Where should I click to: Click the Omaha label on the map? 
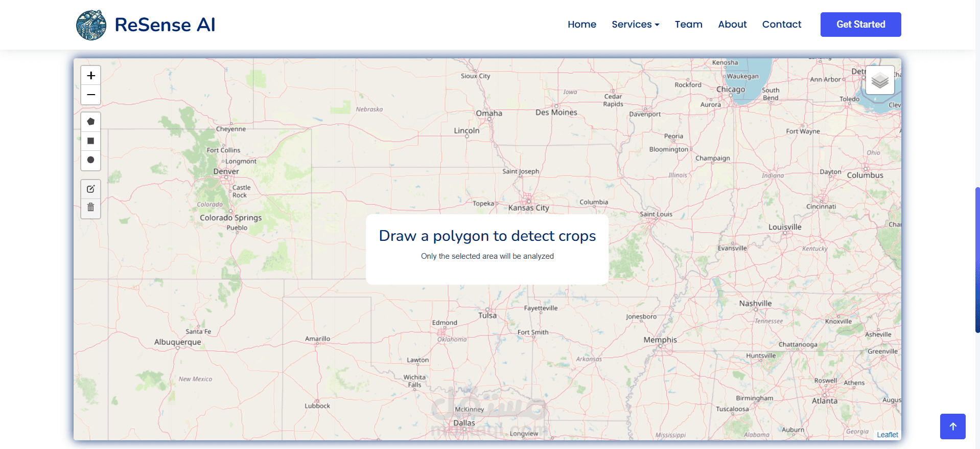tap(489, 113)
